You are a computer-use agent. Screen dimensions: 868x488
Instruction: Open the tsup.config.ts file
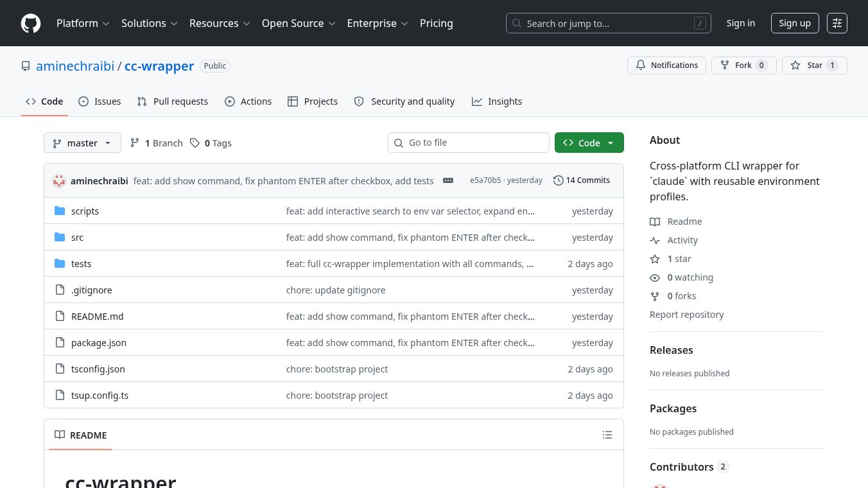100,396
